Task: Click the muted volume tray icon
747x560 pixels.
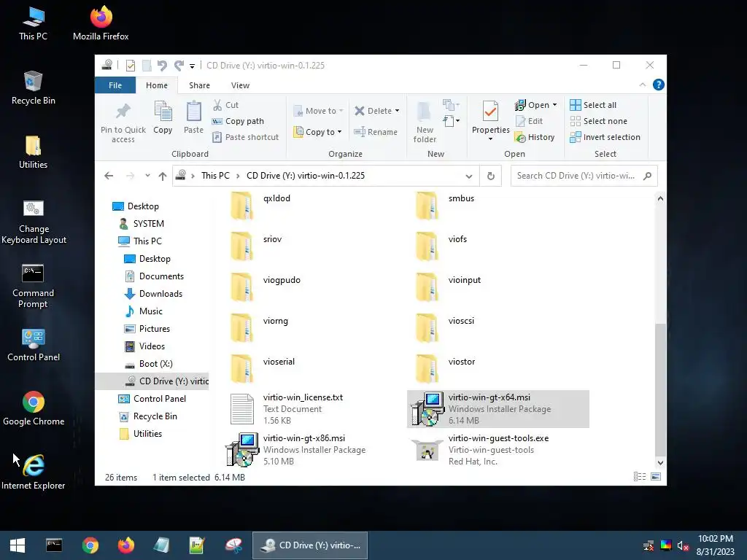Action: tap(683, 545)
